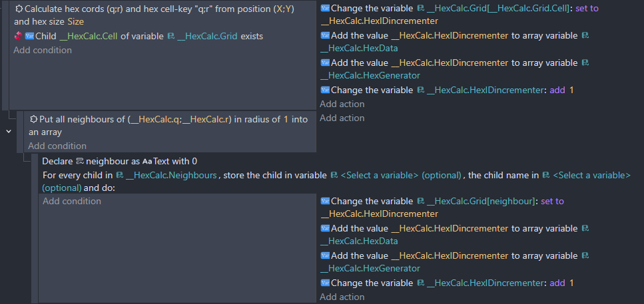Click "Add condition" in the For every child event

click(71, 201)
